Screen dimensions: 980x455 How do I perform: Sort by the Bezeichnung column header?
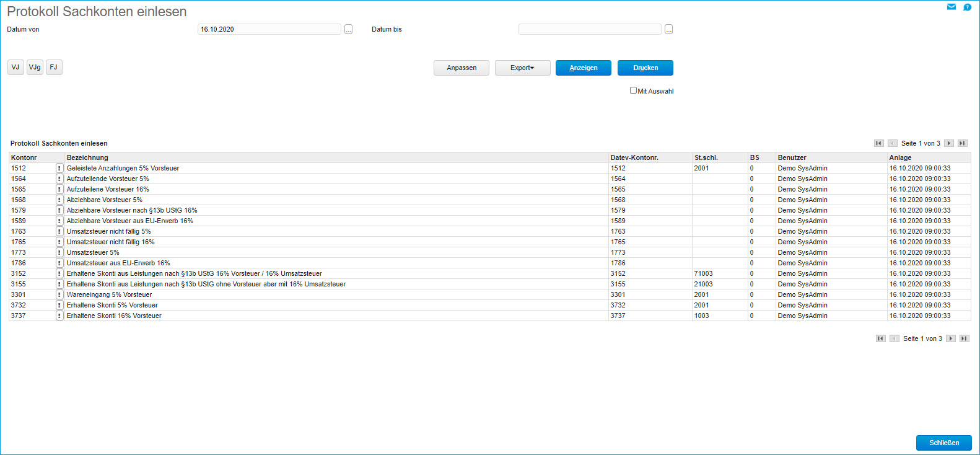(87, 157)
